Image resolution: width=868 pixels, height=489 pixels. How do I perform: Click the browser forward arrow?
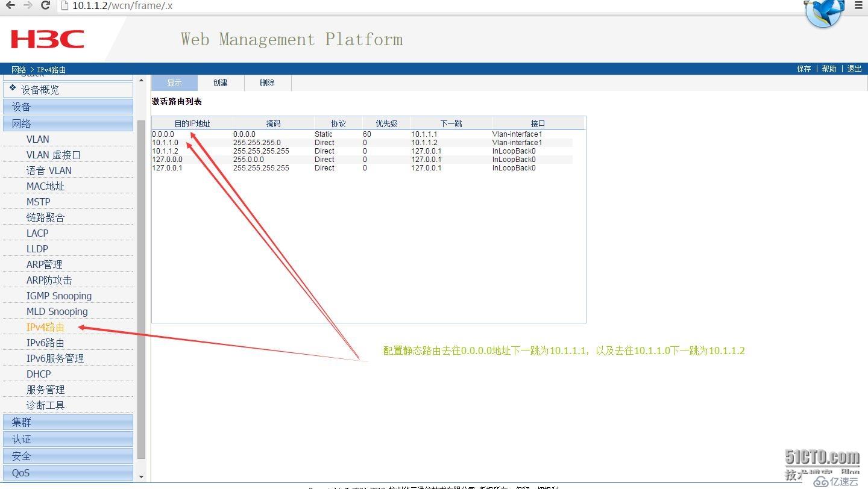point(28,5)
